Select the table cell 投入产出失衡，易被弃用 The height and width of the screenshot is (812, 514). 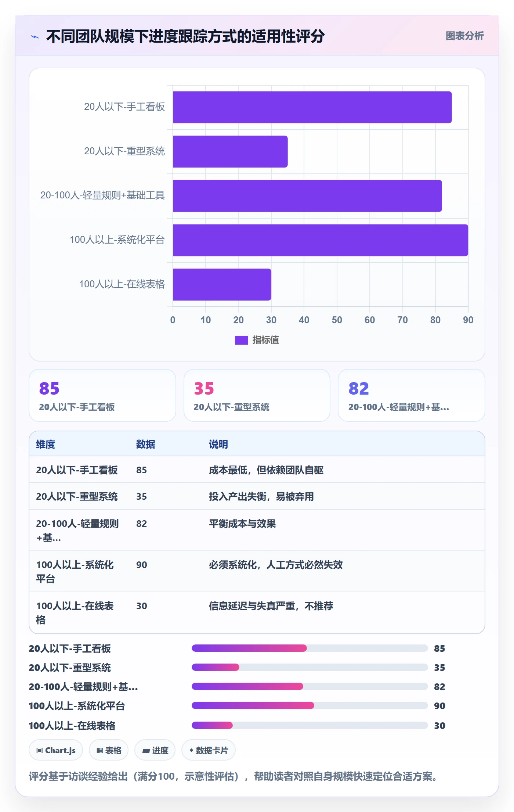click(261, 496)
